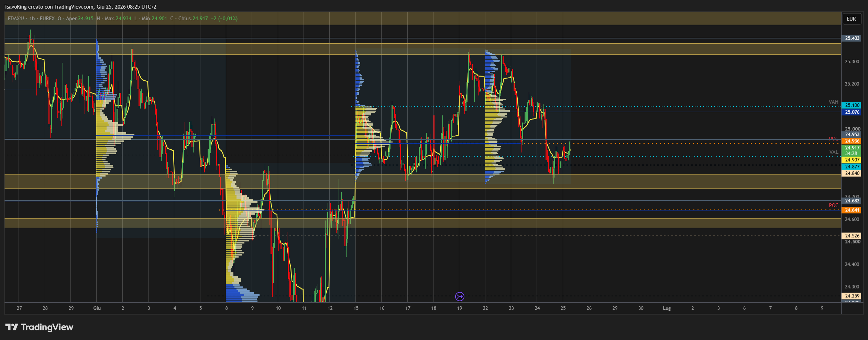868x340 pixels.
Task: Click the −2 (−0,01%) change value
Action: (x=224, y=19)
